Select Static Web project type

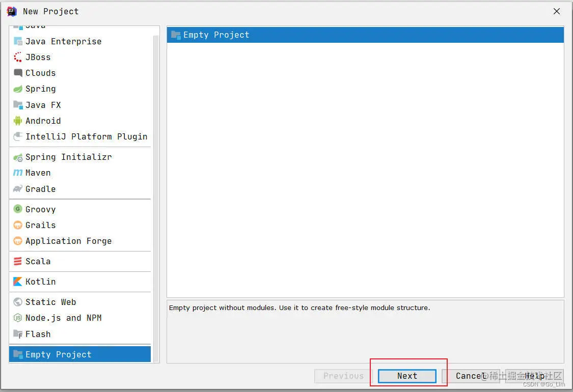(x=79, y=302)
